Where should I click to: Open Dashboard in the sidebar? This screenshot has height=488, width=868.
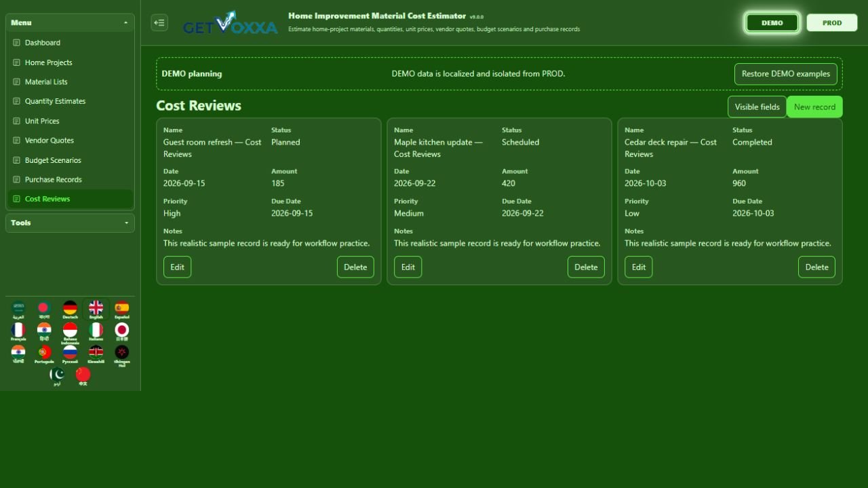pos(70,43)
